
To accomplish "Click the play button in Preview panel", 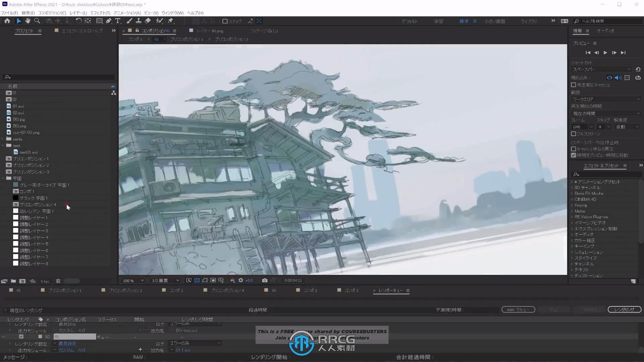I will point(605,53).
